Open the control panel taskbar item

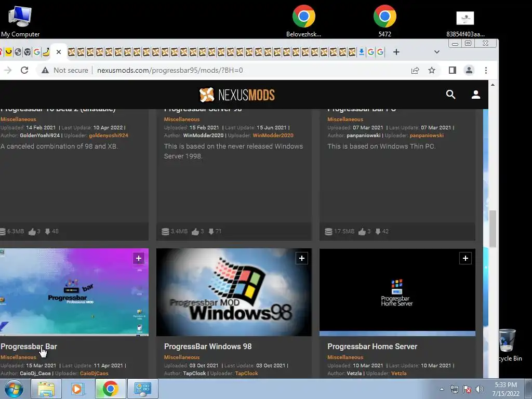pyautogui.click(x=142, y=389)
